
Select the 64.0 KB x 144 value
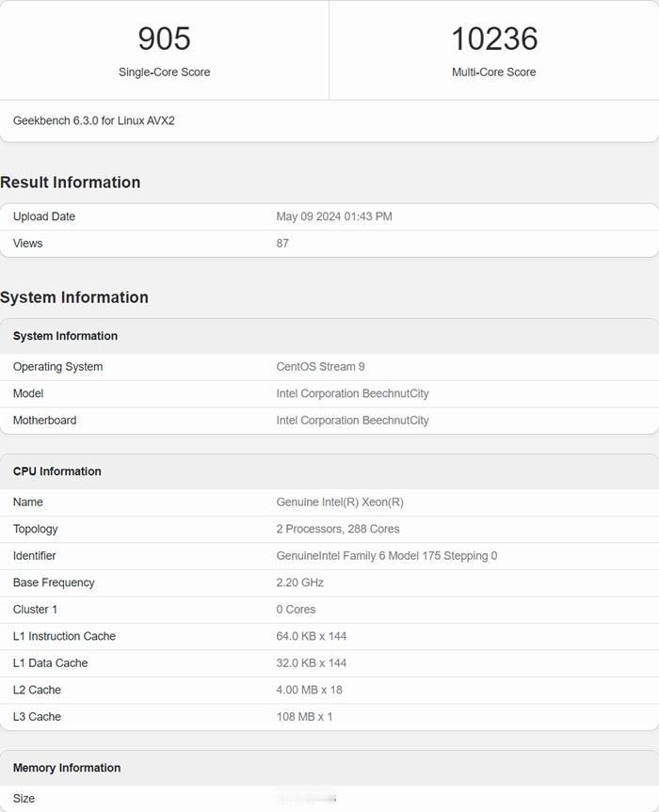[312, 636]
